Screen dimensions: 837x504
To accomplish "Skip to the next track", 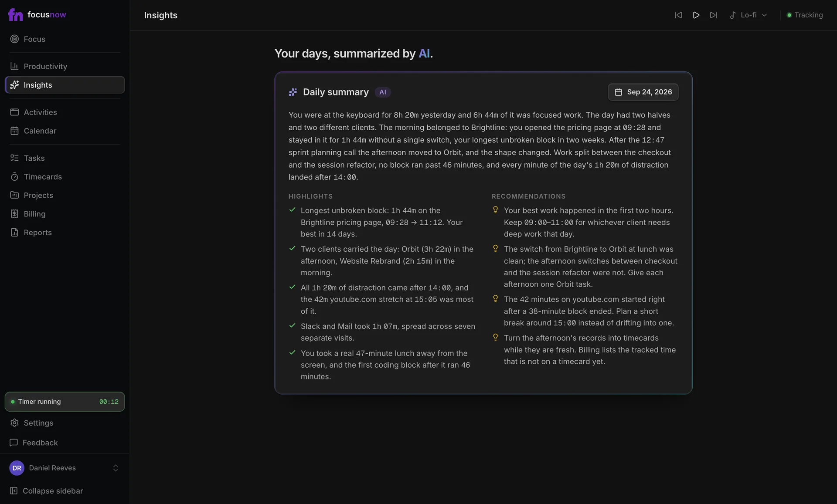I will click(x=713, y=15).
